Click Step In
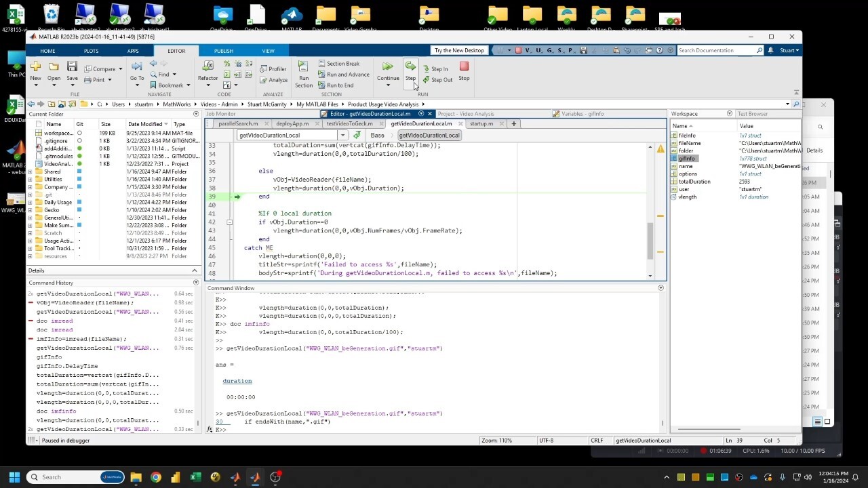 [435, 69]
